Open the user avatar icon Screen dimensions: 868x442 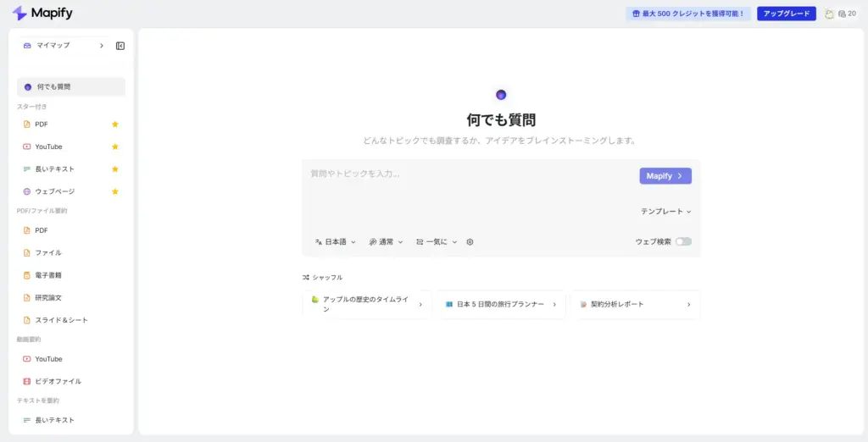(829, 14)
